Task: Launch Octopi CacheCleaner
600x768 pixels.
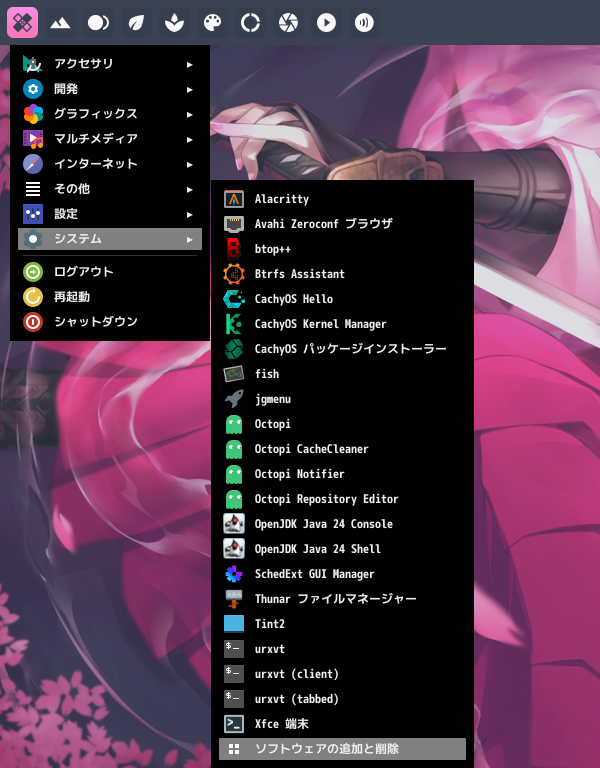Action: pos(342,449)
